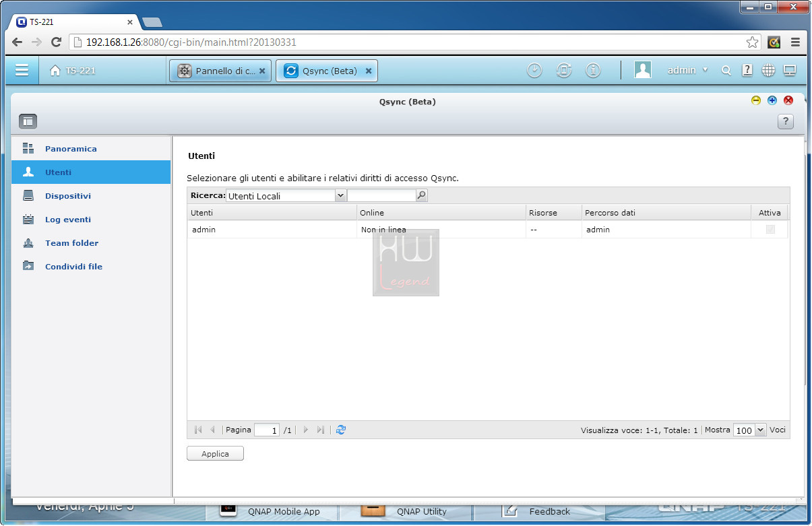Close the Pannello di controllo tab

pyautogui.click(x=262, y=71)
